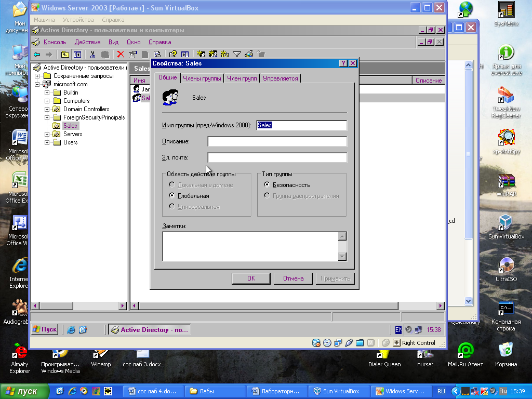Select the Глобальная group scope radio button
This screenshot has height=399, width=532.
(x=171, y=195)
